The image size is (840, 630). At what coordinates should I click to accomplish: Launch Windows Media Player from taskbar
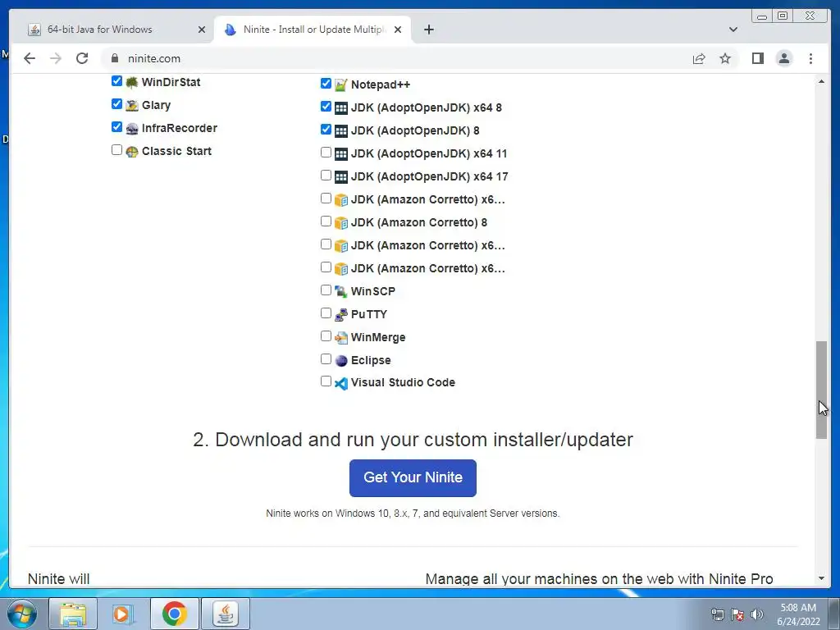(124, 614)
